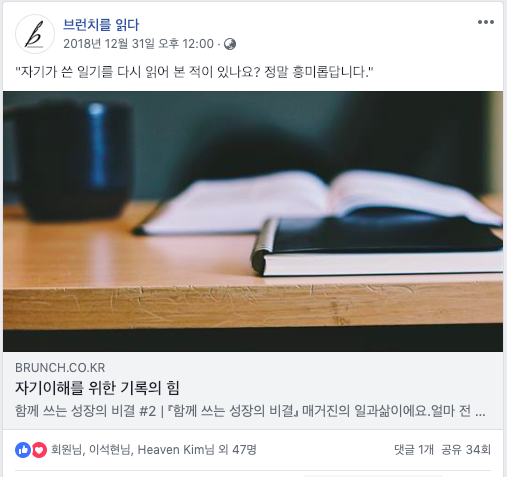
Task: Click the globe public-audience icon
Action: tap(230, 44)
